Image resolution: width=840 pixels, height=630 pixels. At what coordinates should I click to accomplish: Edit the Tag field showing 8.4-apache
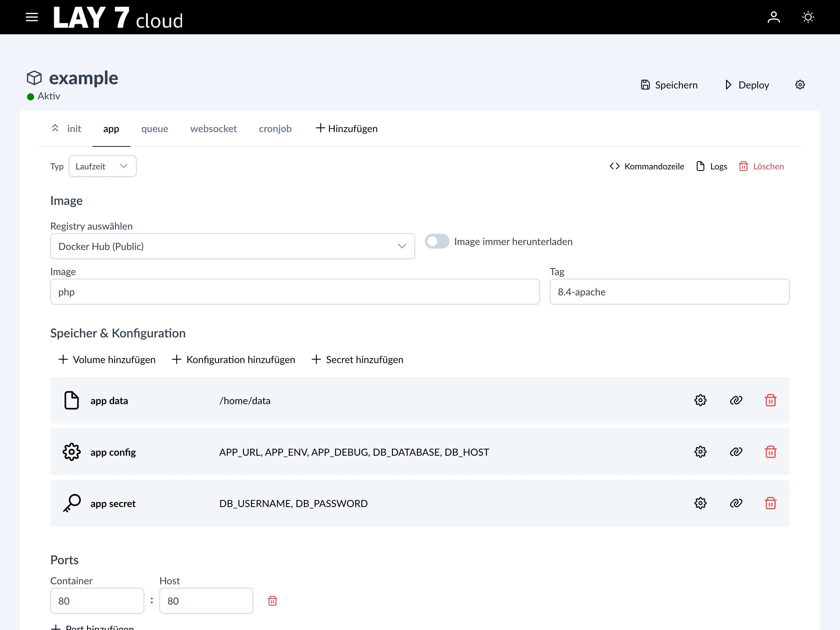(669, 292)
